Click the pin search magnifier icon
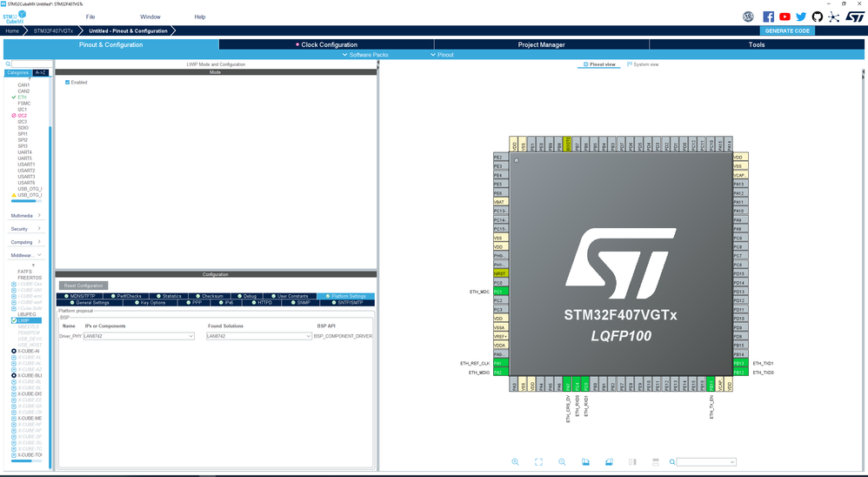The image size is (868, 477). click(672, 462)
